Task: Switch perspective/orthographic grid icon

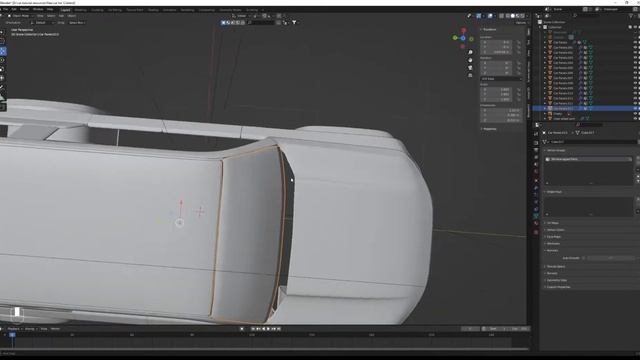Action: (470, 75)
